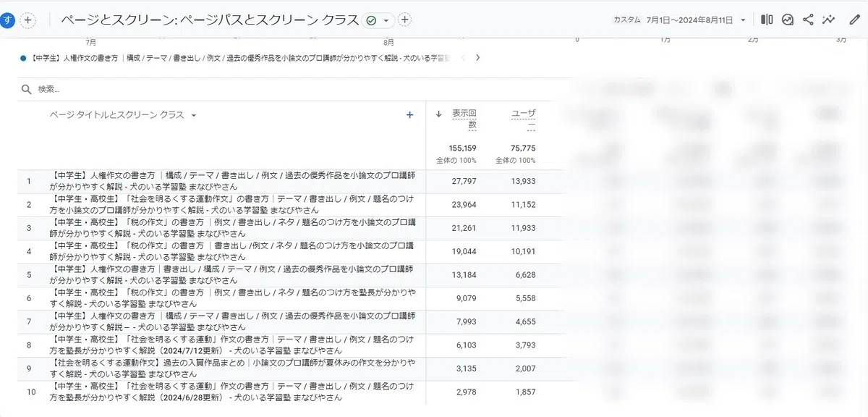Click the sort descending arrow beside 表示回数
Screen dimensions: 868x417
439,114
